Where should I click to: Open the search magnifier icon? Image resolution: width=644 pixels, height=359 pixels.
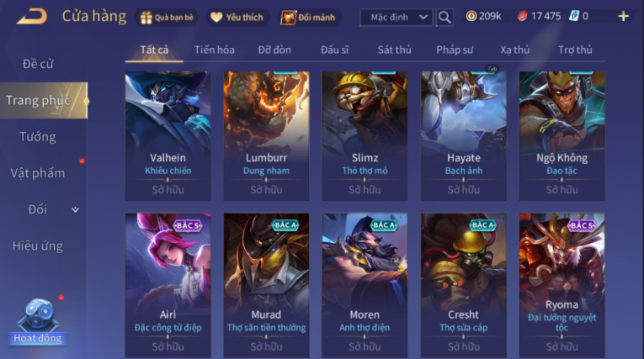[444, 17]
